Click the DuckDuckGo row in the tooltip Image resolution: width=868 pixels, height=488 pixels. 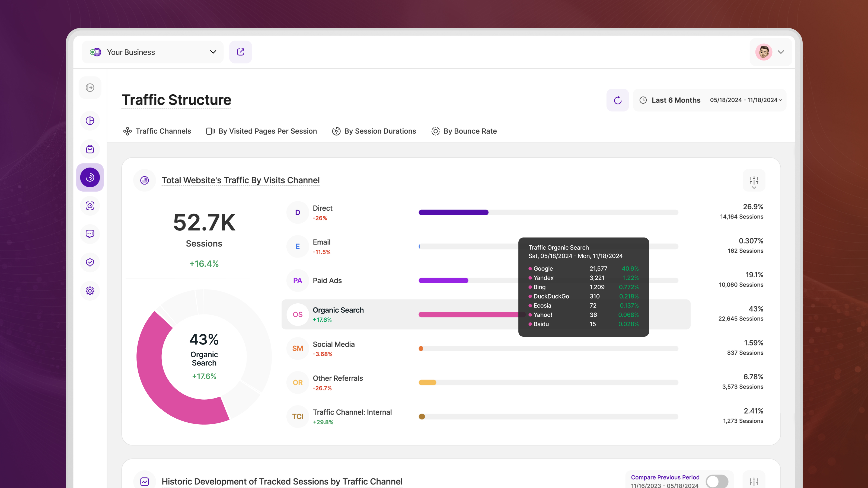point(584,296)
